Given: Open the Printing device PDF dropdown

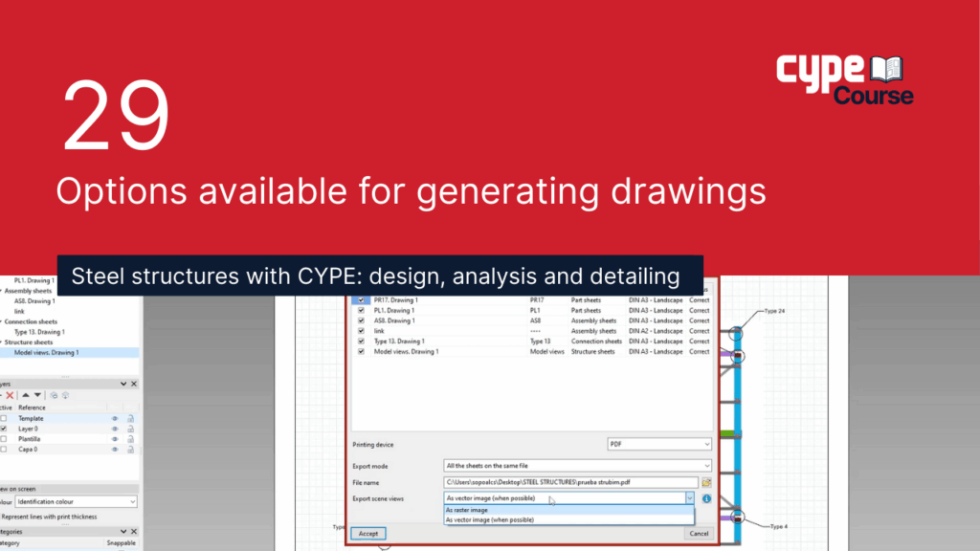Looking at the screenshot, I should coord(659,444).
